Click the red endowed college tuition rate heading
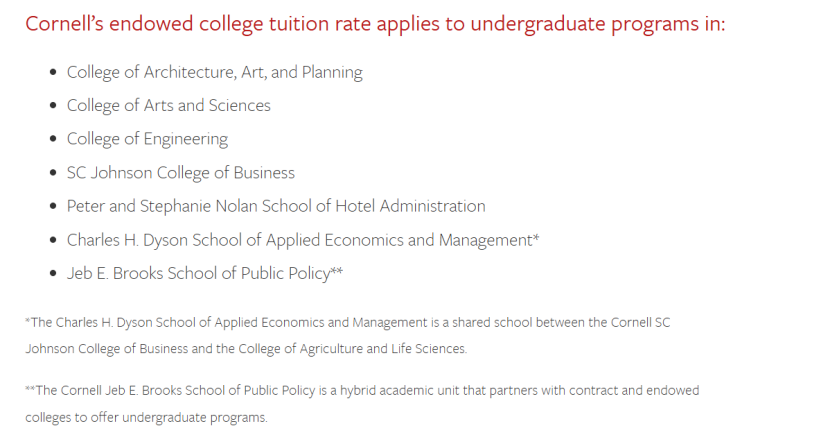 point(375,24)
